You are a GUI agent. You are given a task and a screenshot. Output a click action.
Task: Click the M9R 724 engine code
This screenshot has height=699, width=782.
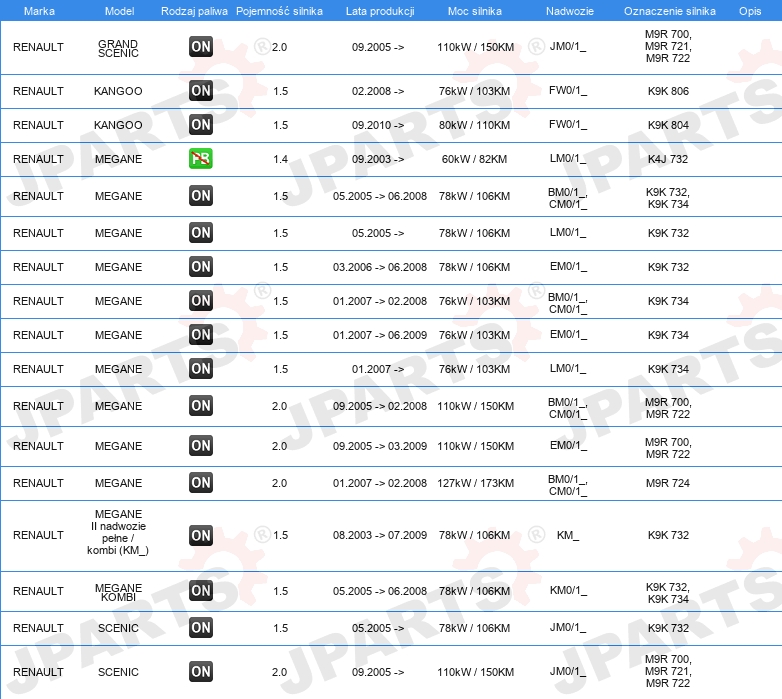tap(668, 483)
